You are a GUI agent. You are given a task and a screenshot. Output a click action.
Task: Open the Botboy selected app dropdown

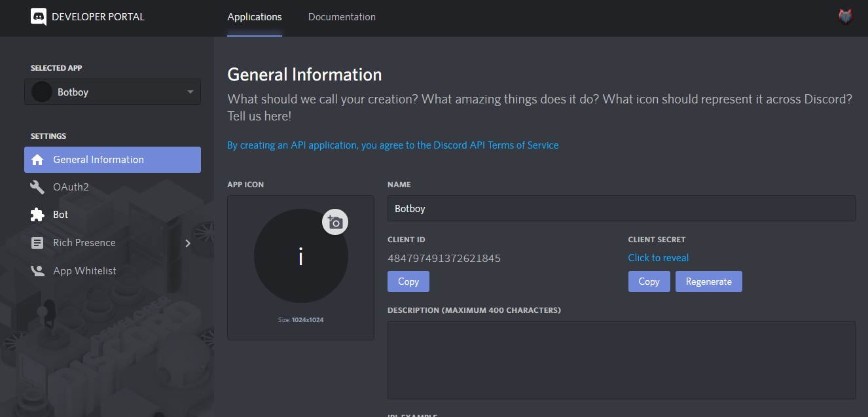click(113, 92)
